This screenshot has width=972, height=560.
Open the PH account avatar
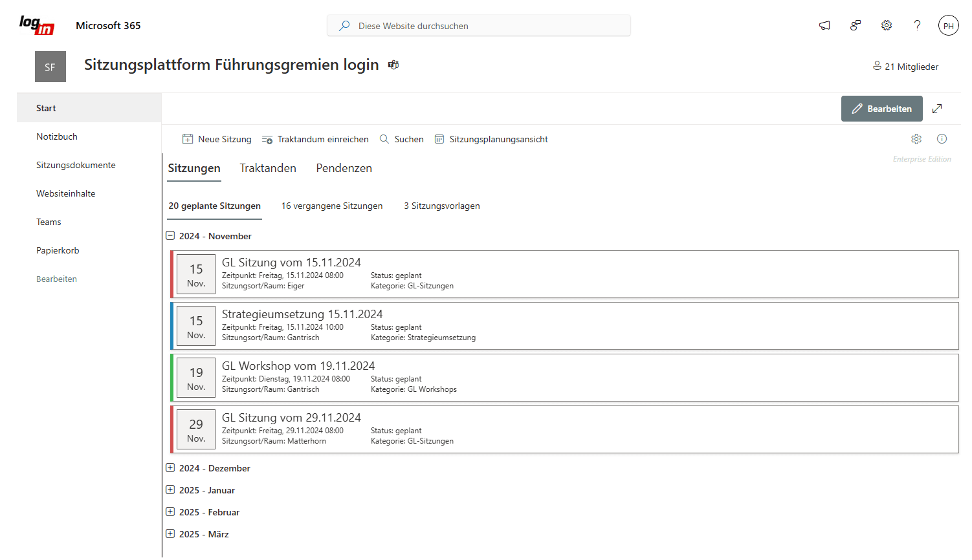pyautogui.click(x=948, y=25)
